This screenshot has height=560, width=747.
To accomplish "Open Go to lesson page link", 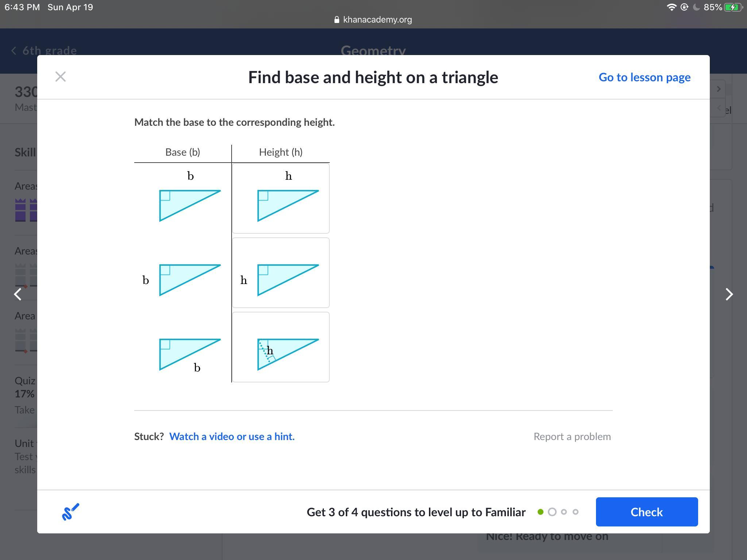I will click(645, 77).
